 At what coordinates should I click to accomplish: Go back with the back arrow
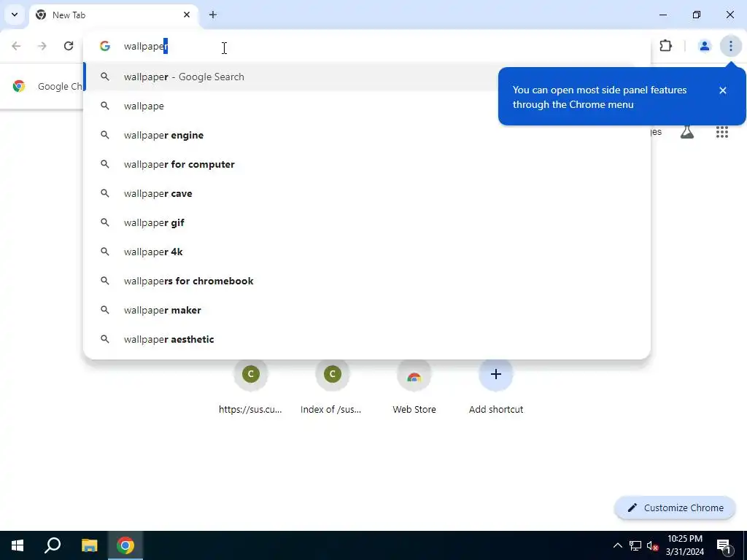pos(16,46)
